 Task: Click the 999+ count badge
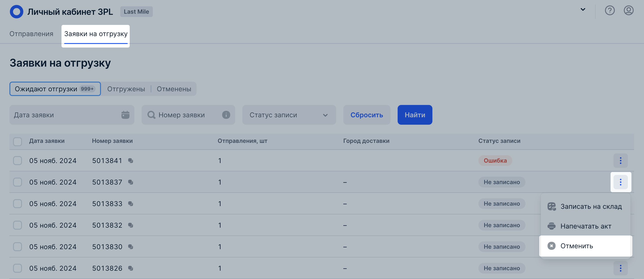pyautogui.click(x=87, y=89)
